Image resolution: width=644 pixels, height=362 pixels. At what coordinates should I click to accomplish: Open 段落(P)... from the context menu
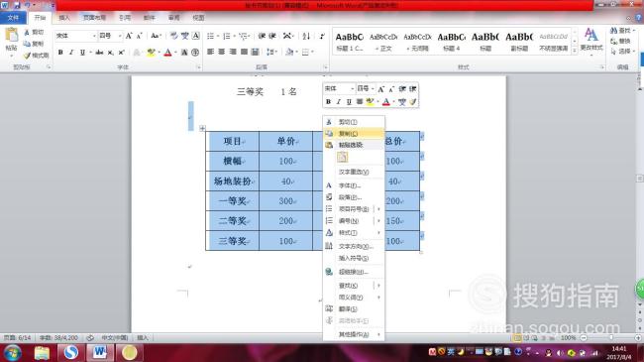354,197
